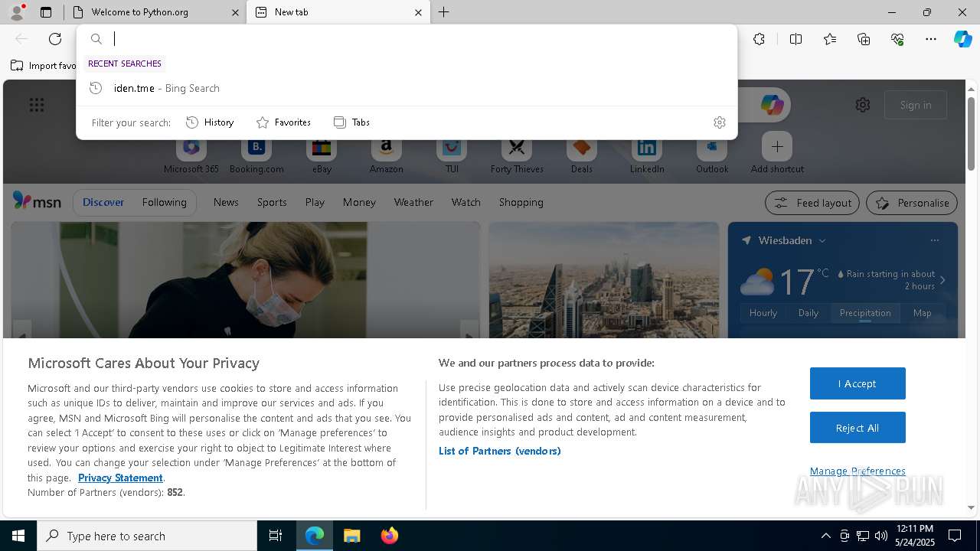980x551 pixels.
Task: Open the Shopping menu item
Action: (521, 202)
